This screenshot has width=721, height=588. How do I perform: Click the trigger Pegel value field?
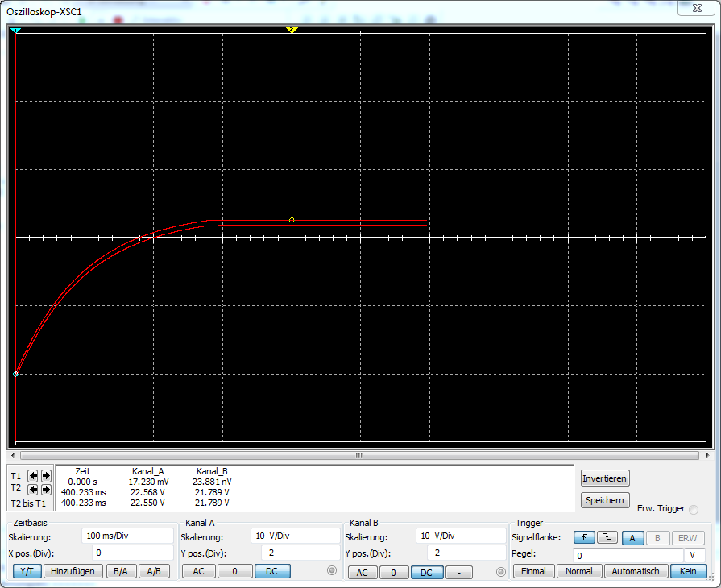coord(628,555)
